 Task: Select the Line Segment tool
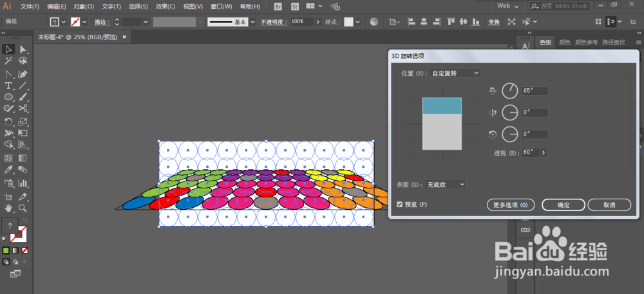pos(23,86)
